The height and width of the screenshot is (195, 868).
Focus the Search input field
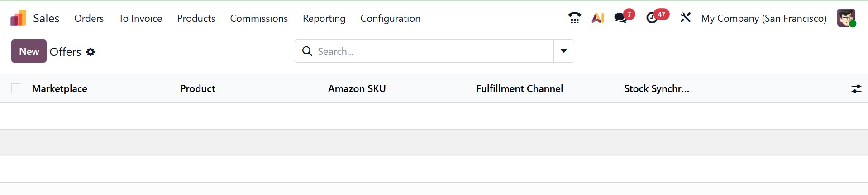click(x=432, y=51)
